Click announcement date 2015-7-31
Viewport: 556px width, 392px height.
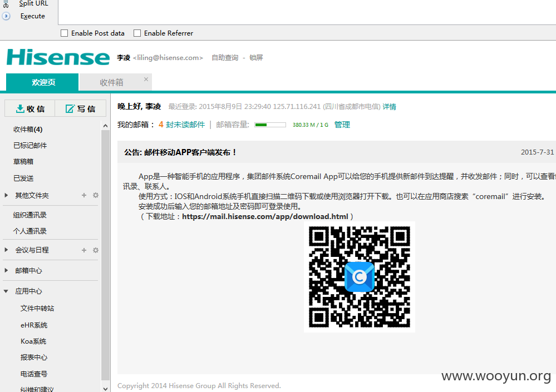point(537,152)
